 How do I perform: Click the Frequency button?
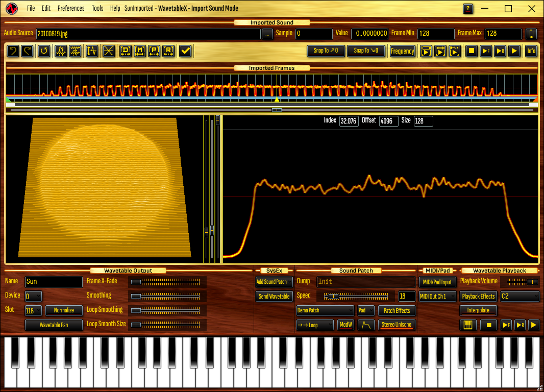[403, 51]
